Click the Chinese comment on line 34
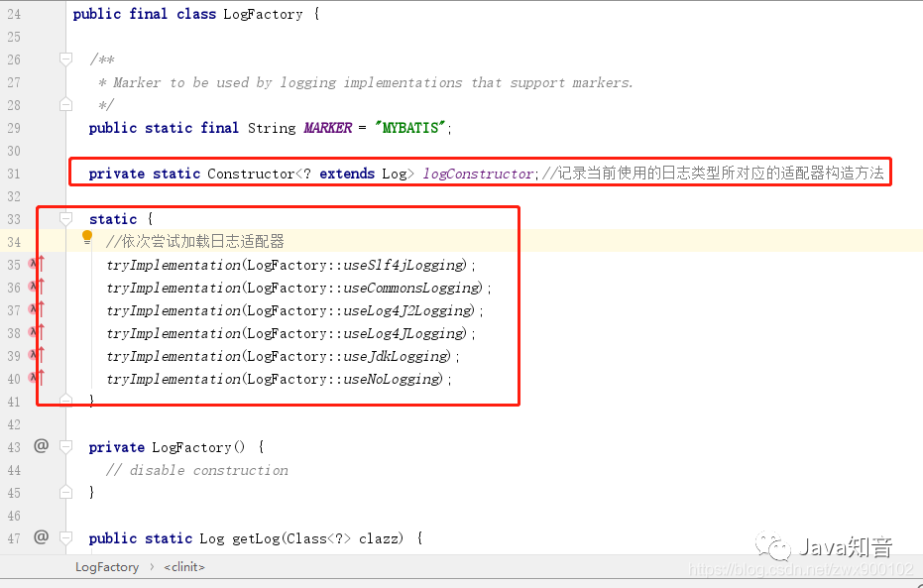923x588 pixels. click(195, 241)
